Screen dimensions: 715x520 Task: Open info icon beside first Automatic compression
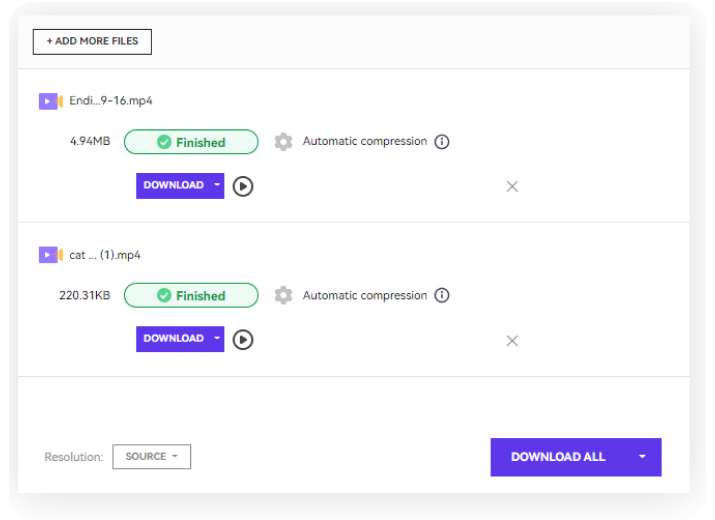[442, 142]
